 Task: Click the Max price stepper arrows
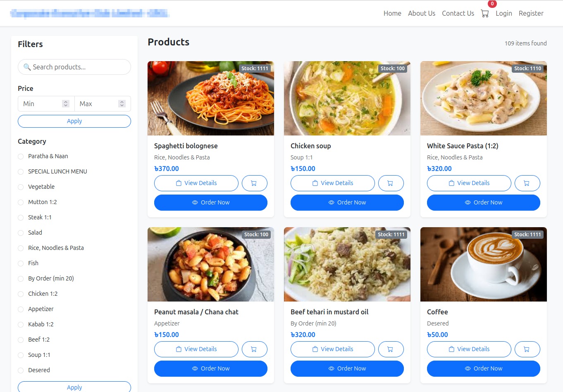click(x=122, y=104)
